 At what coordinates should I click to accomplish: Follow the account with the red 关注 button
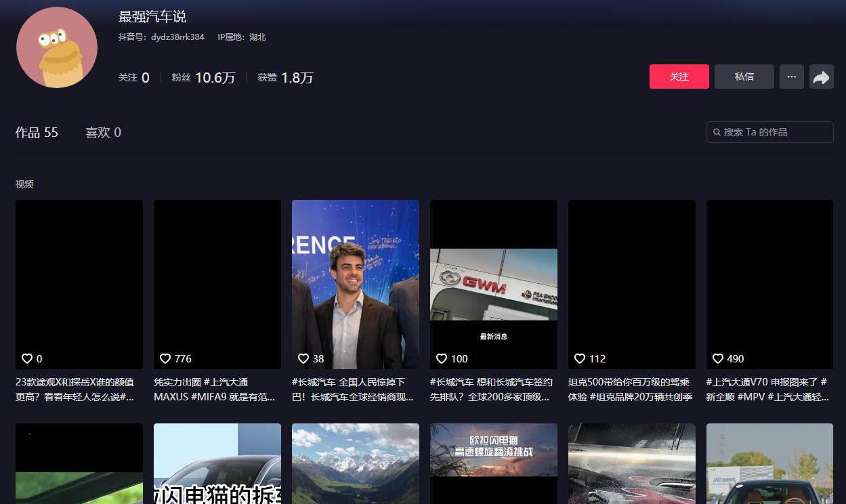(x=679, y=77)
